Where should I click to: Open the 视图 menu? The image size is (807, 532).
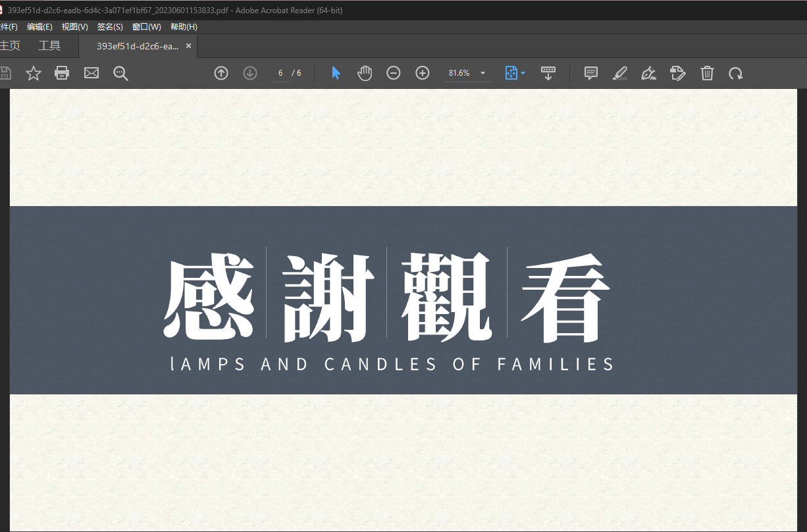click(74, 27)
